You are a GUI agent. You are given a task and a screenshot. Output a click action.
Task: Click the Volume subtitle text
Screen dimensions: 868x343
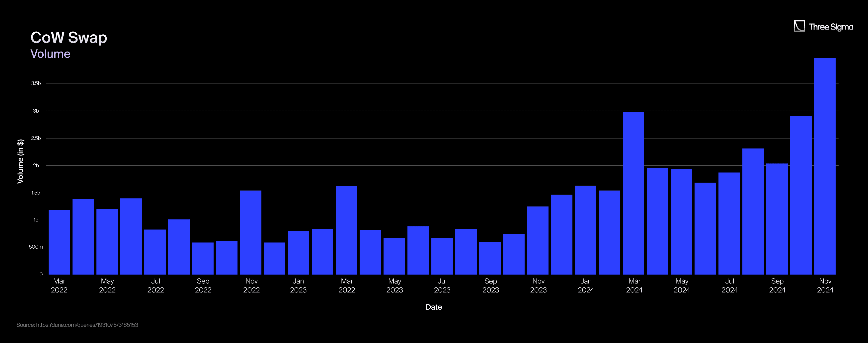coord(50,54)
